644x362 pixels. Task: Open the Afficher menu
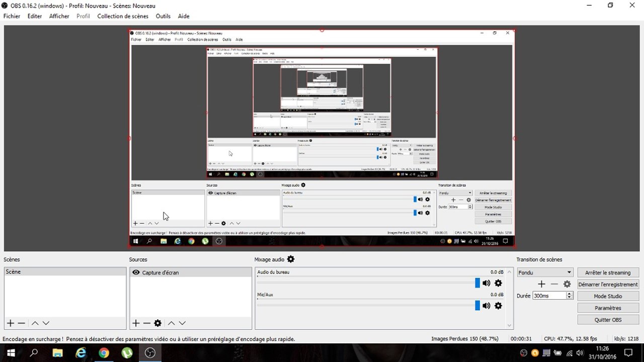59,16
